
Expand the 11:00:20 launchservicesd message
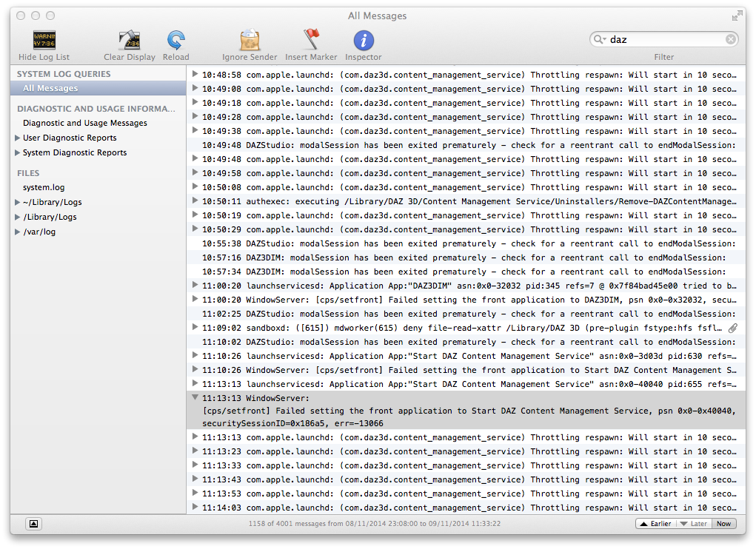195,285
